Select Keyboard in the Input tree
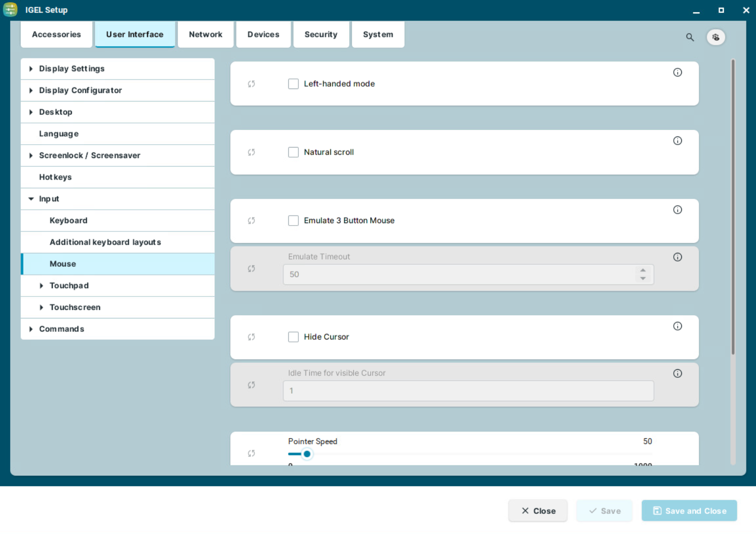The height and width of the screenshot is (534, 756). (x=68, y=221)
